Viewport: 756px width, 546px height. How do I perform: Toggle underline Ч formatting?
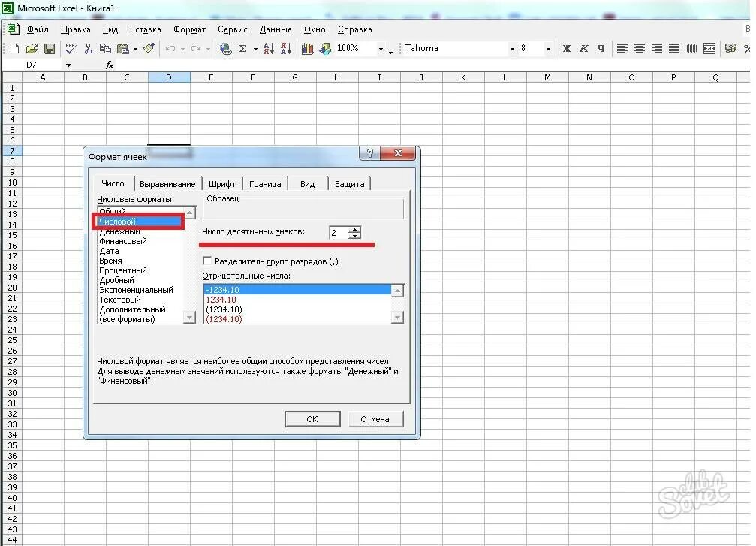tap(601, 48)
